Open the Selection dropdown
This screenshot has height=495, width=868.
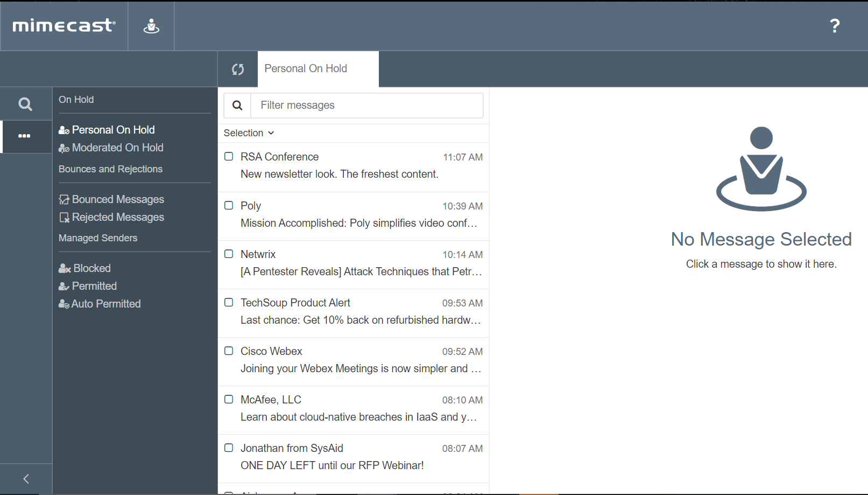tap(249, 133)
